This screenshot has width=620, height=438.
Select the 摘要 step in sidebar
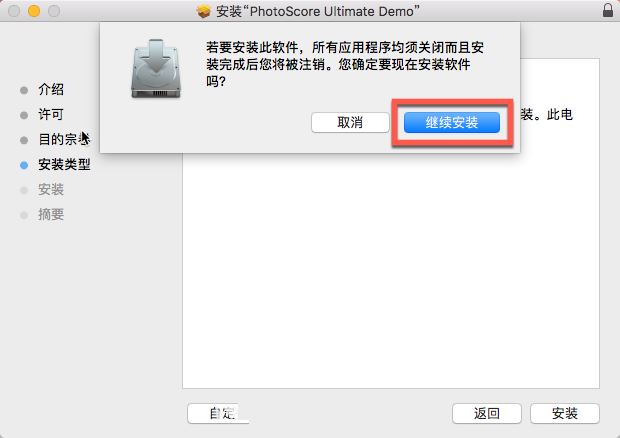51,215
